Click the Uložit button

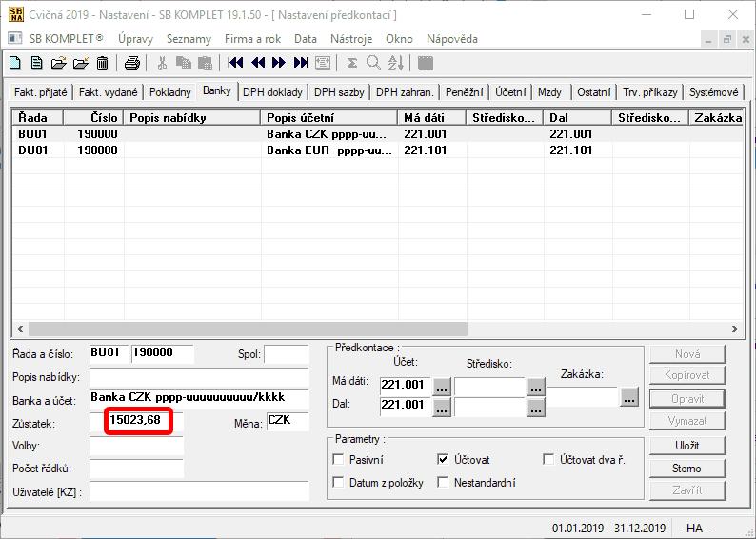[x=687, y=446]
